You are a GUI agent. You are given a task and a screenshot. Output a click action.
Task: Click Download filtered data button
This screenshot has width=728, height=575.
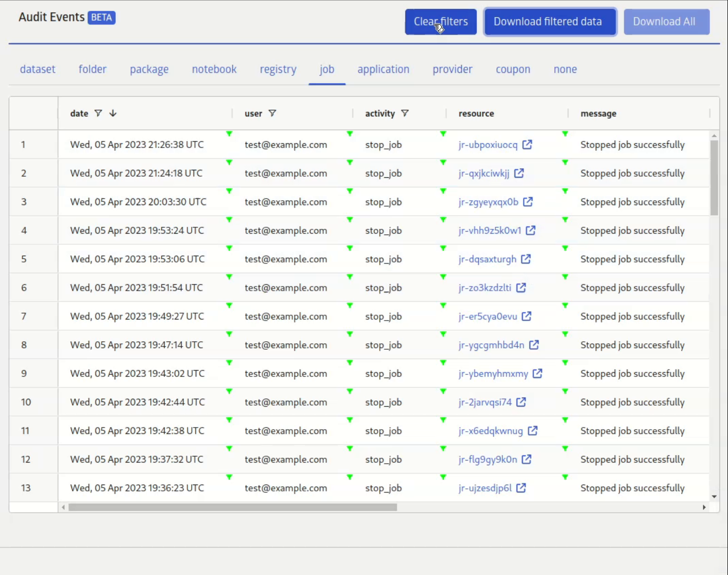tap(550, 22)
